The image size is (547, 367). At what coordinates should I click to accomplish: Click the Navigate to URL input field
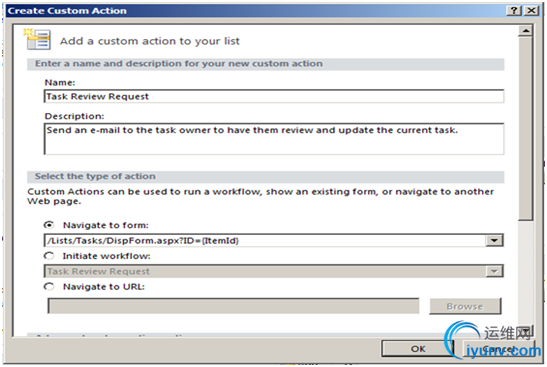tap(233, 306)
